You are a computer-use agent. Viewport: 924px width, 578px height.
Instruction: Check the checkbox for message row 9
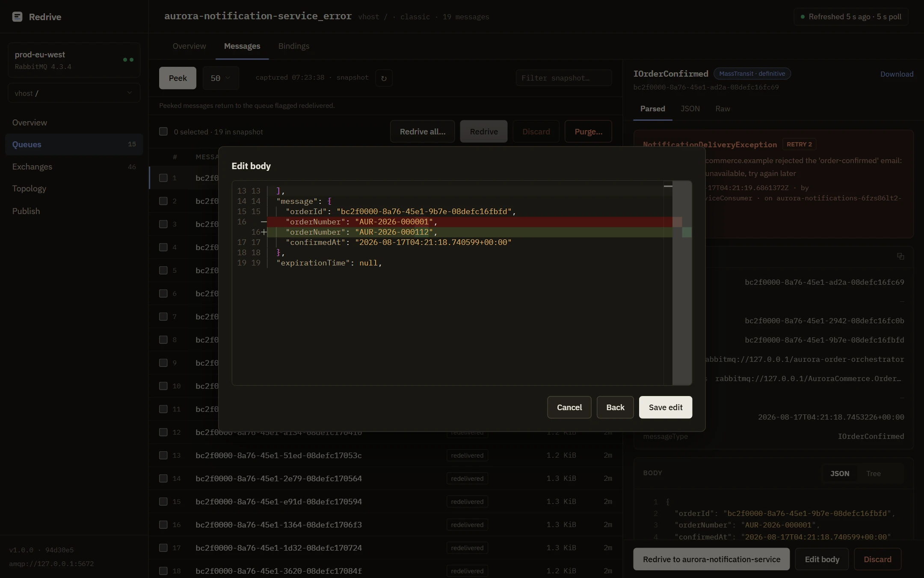coord(163,363)
